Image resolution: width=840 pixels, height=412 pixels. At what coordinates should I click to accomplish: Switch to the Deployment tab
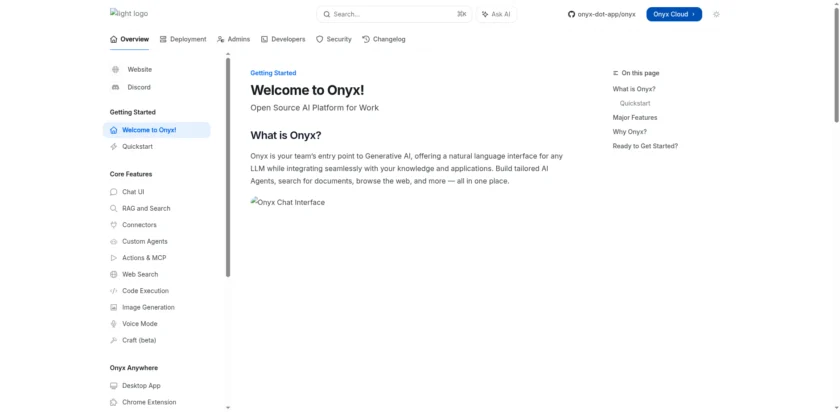pyautogui.click(x=183, y=39)
